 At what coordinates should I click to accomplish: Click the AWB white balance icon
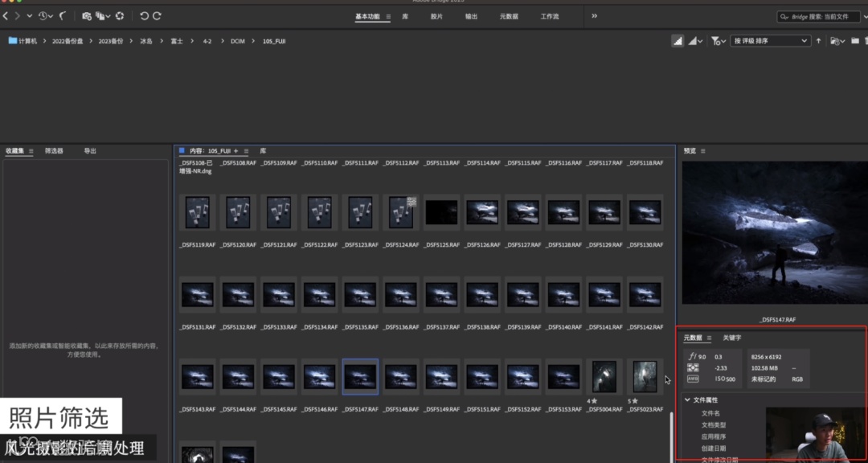pos(693,379)
